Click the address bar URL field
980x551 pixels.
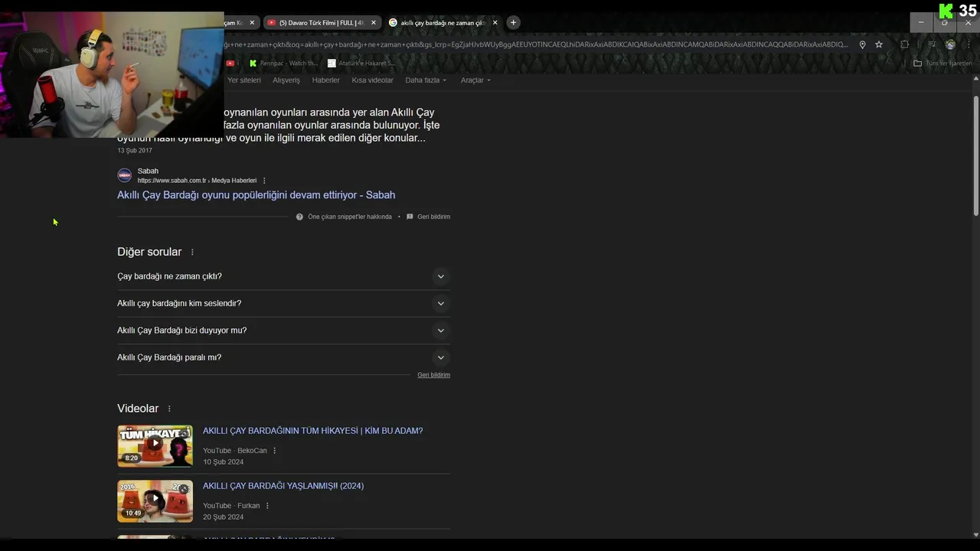[536, 44]
